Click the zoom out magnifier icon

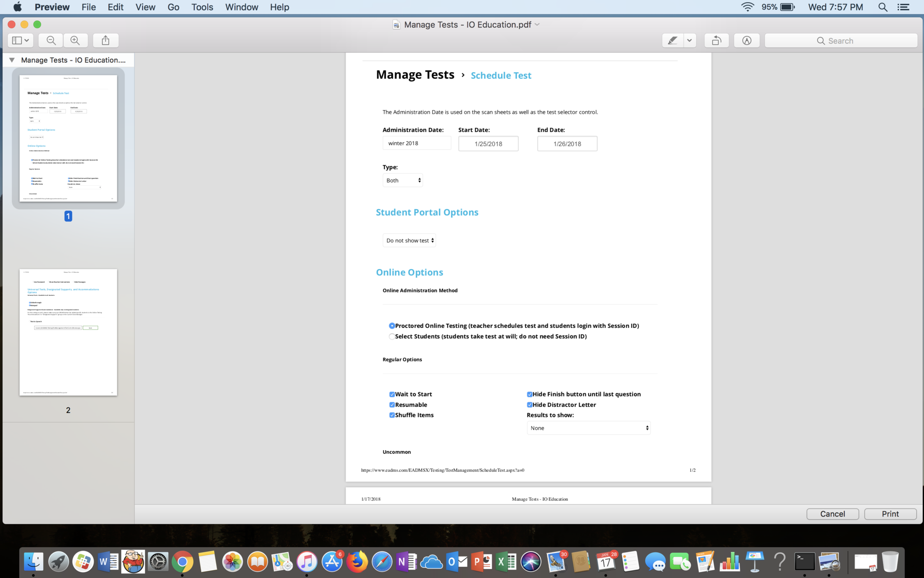tap(51, 41)
